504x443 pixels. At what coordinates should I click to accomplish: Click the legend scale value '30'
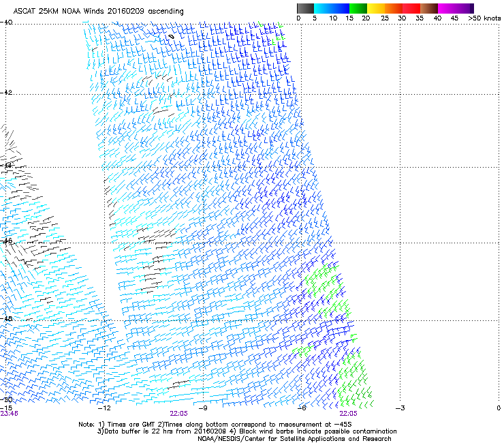tap(402, 18)
